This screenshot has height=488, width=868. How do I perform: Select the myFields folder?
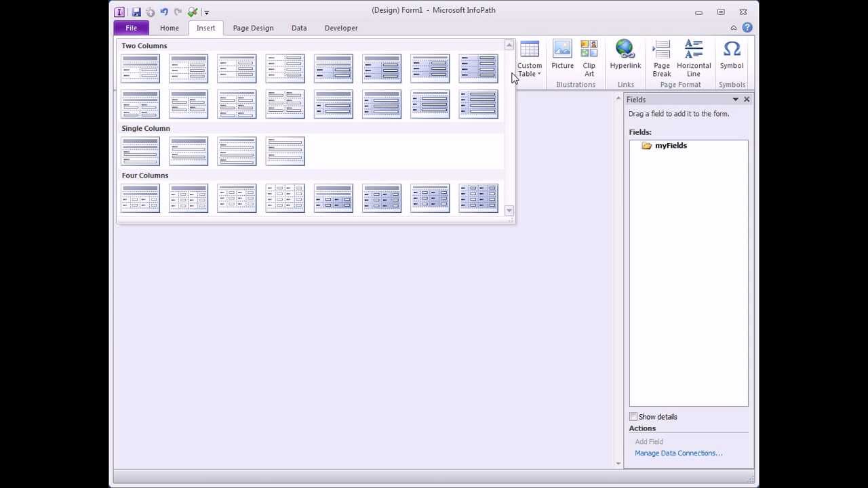tap(664, 146)
